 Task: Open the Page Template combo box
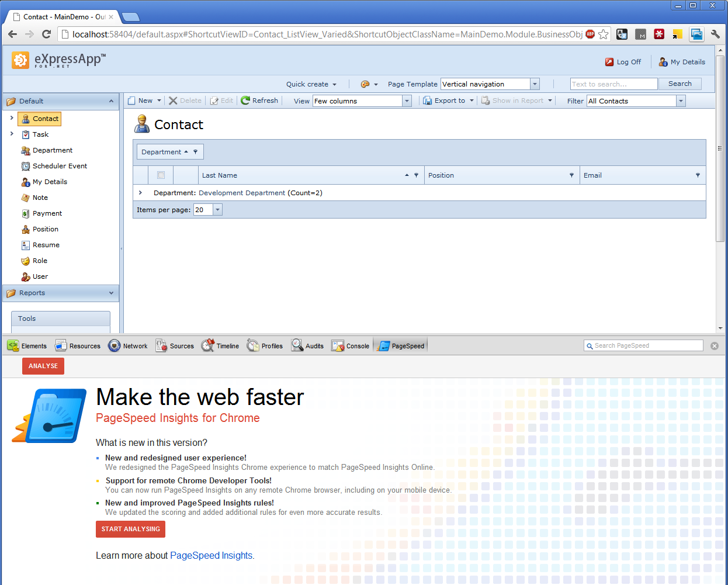tap(490, 84)
